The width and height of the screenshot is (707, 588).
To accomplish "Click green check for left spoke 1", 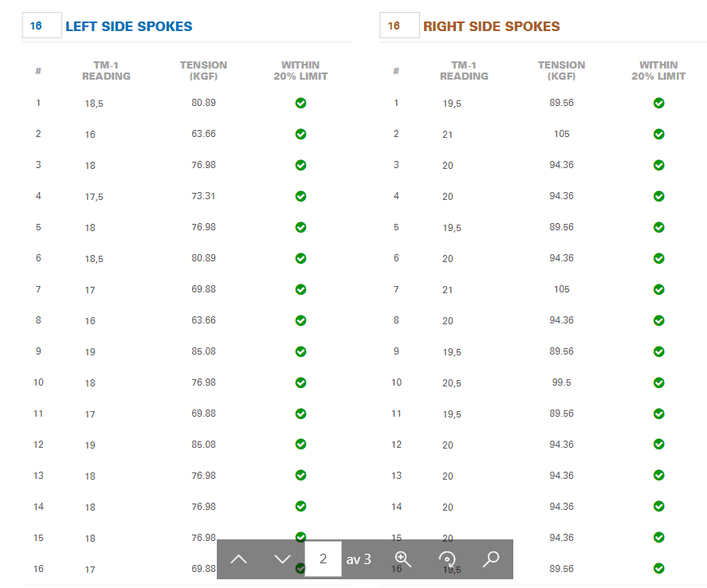I will (x=300, y=104).
